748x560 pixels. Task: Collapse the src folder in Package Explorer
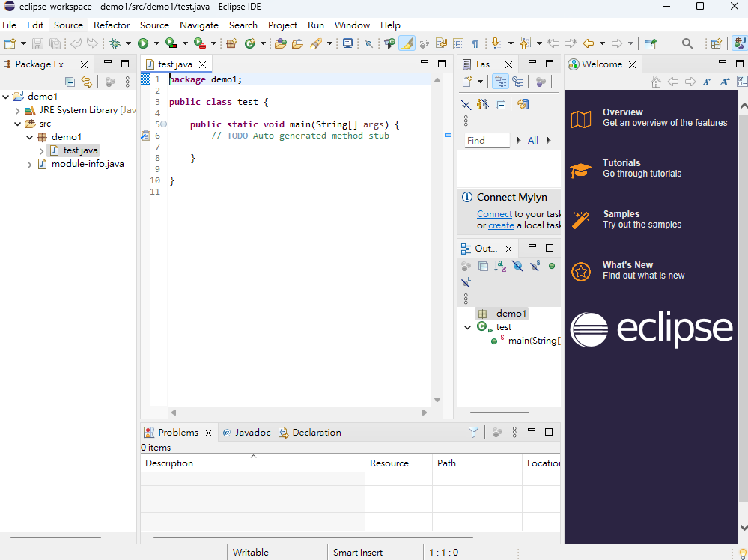(17, 124)
